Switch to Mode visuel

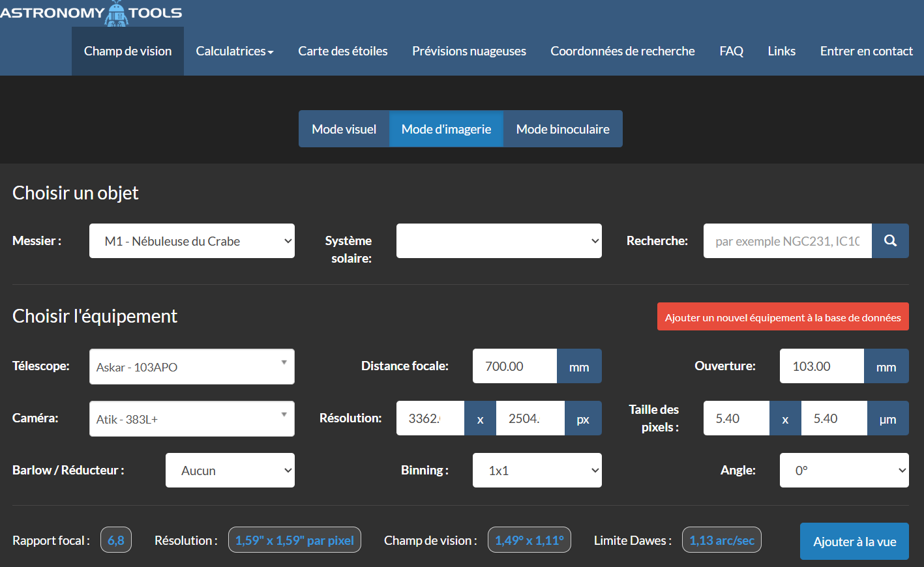(x=344, y=129)
